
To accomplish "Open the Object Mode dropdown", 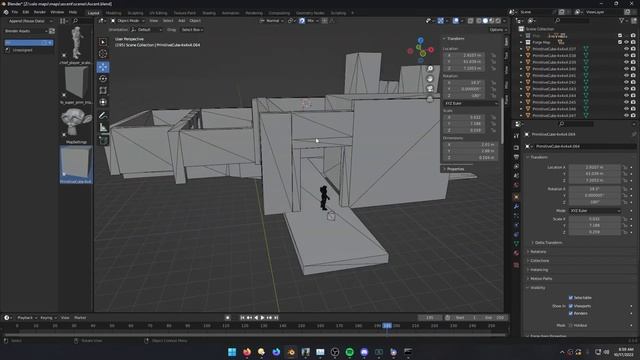I will pos(128,21).
